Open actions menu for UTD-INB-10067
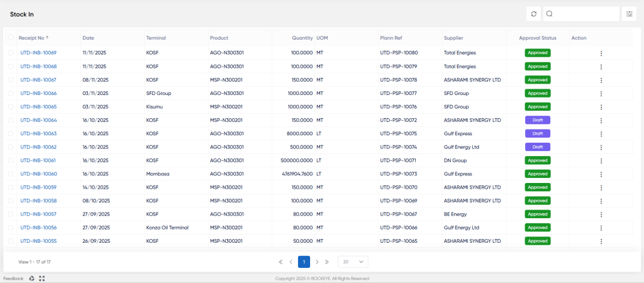644x283 pixels. (601, 80)
